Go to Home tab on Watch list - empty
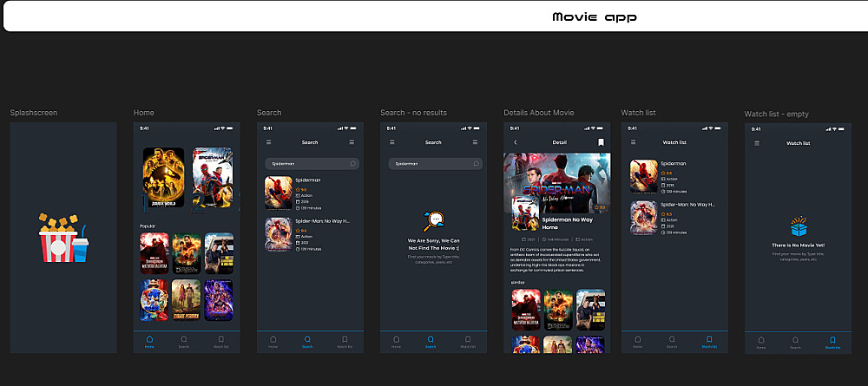868x386 pixels. click(x=761, y=343)
